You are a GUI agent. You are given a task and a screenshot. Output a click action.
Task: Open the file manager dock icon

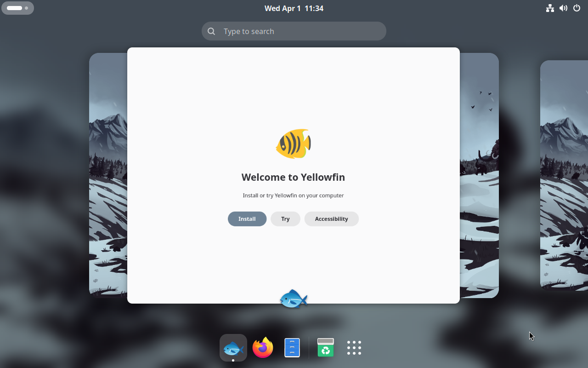[x=292, y=348]
